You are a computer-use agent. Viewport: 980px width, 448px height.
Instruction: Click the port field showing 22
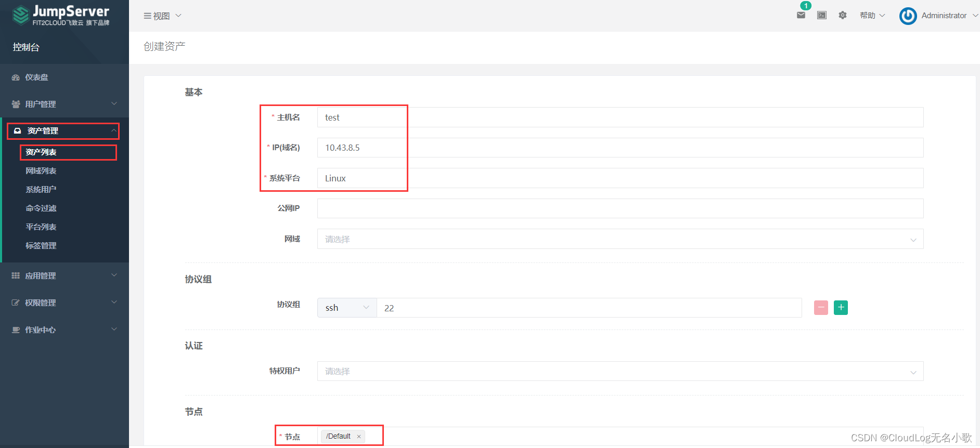589,308
